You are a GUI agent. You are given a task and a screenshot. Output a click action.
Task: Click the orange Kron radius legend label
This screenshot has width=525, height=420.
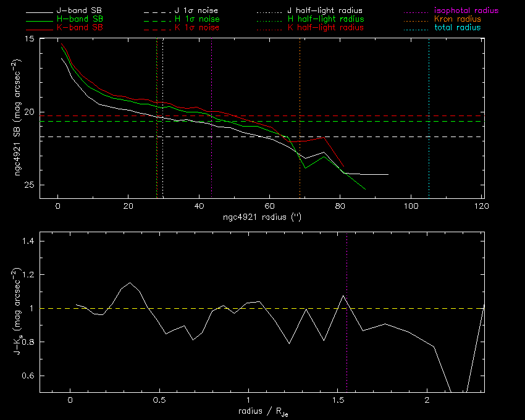click(458, 20)
